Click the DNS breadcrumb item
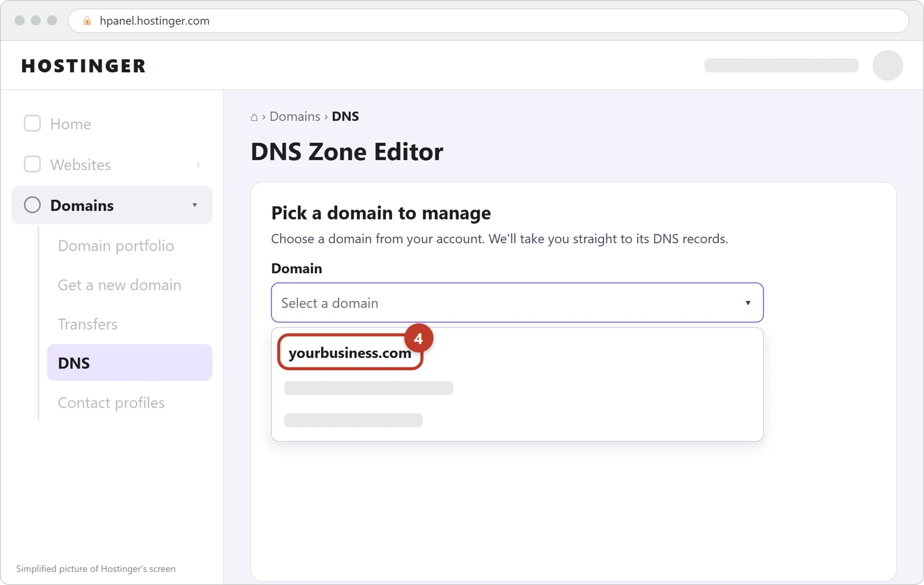The height and width of the screenshot is (585, 924). (x=345, y=117)
